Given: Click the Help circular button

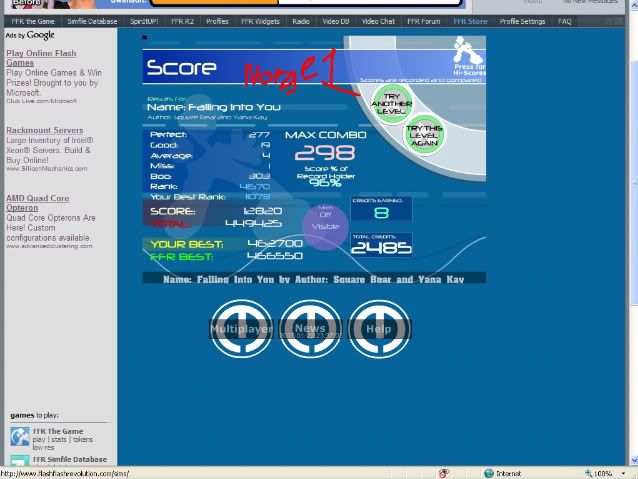Looking at the screenshot, I should [x=379, y=329].
